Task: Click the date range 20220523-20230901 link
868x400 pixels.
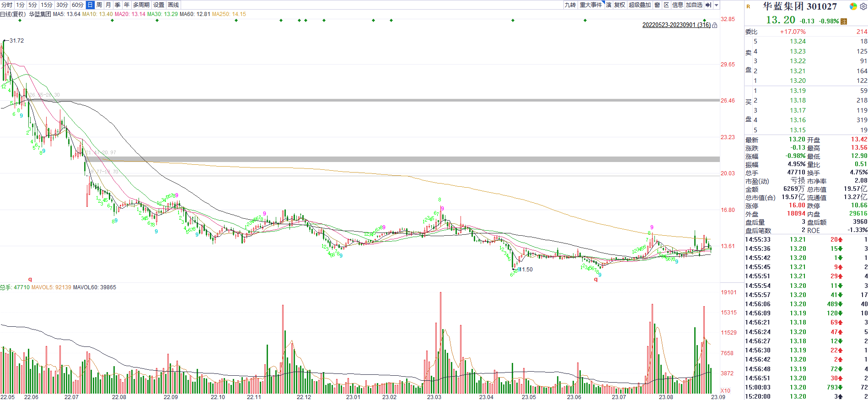Action: [x=676, y=25]
